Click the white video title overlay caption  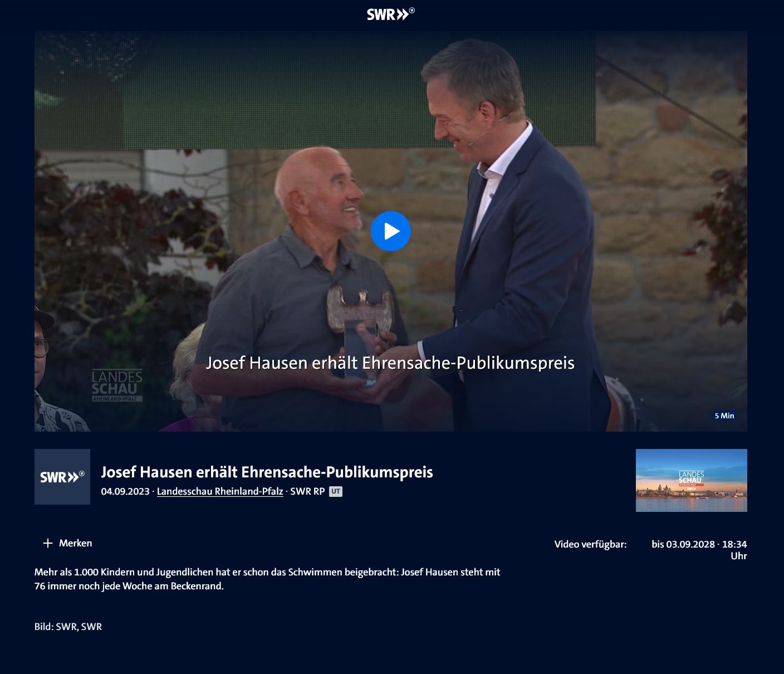click(390, 363)
